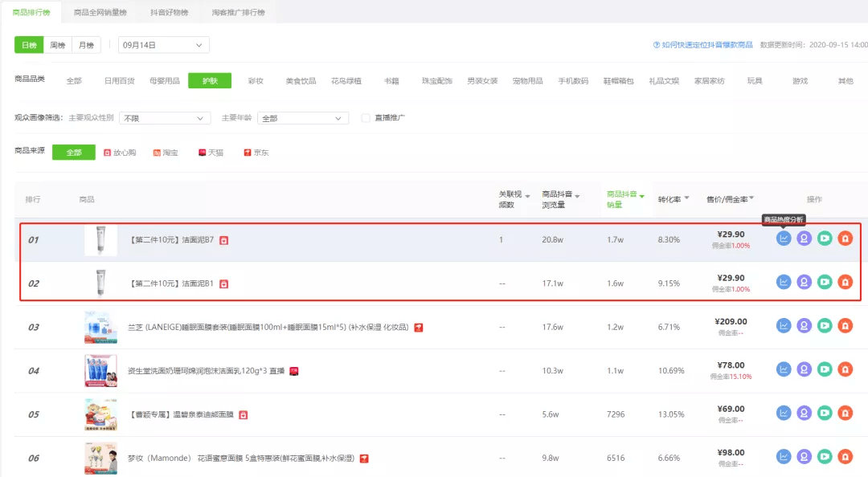Click green video icon in 洁面泥B7 row
Viewport: 868px width, 477px height.
tap(825, 238)
